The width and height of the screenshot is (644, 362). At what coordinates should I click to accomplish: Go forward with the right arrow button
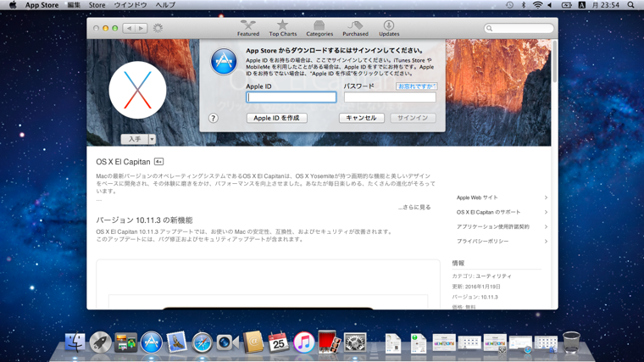[x=141, y=28]
